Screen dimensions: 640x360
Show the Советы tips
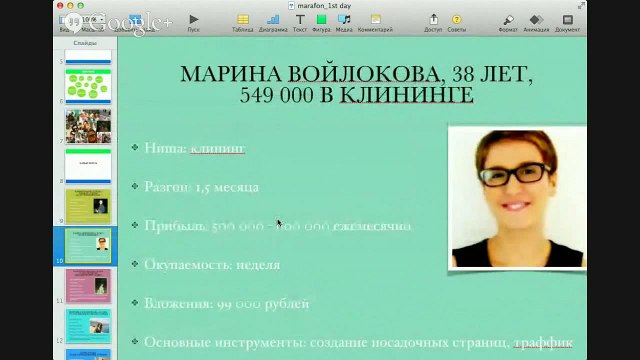[x=456, y=23]
